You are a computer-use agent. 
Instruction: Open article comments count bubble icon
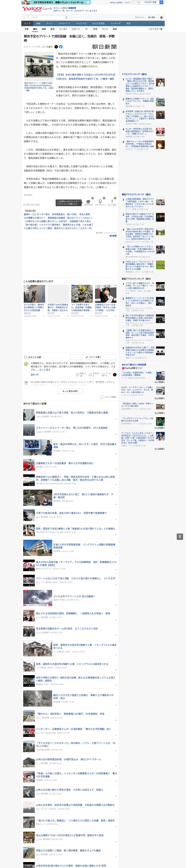click(x=44, y=47)
